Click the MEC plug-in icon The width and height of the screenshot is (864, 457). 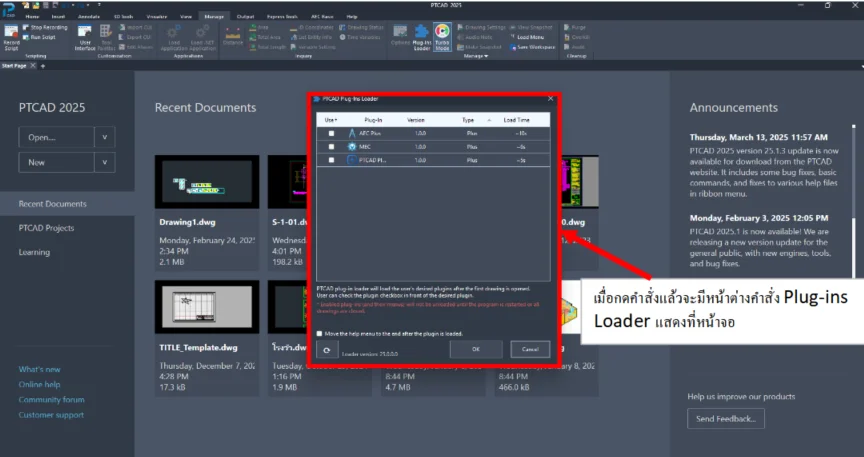[x=352, y=147]
